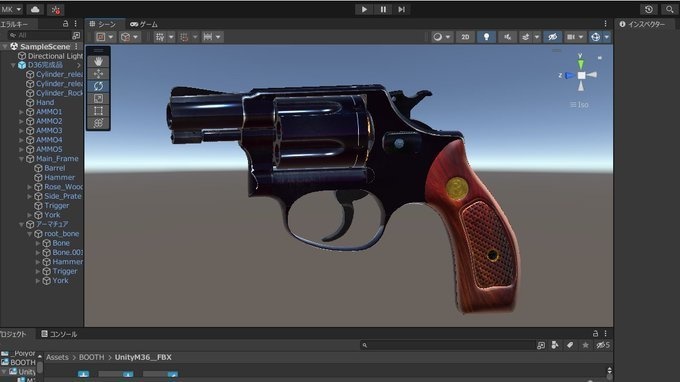The image size is (680, 382).
Task: Select the Hand view tool
Action: [98, 61]
